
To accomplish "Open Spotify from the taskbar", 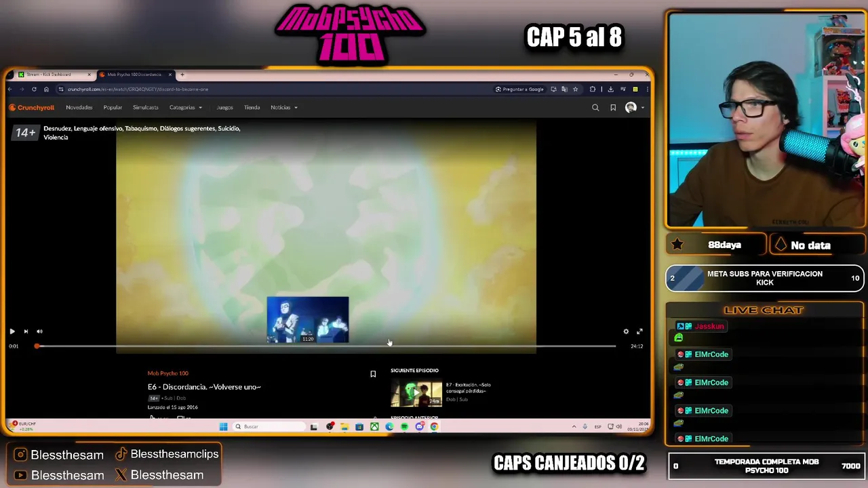I will [x=404, y=426].
